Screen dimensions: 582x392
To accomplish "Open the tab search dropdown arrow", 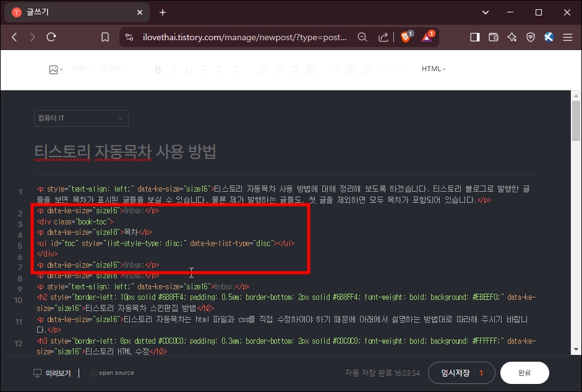I will pyautogui.click(x=485, y=12).
